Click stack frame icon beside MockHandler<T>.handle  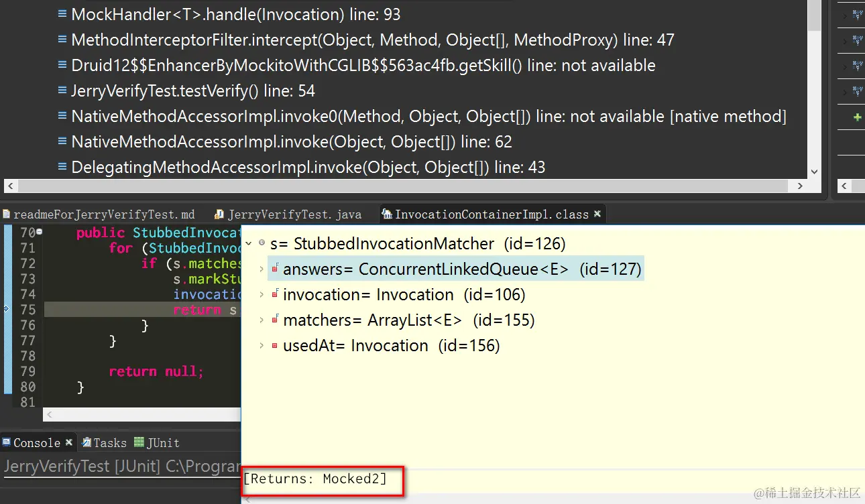[62, 14]
